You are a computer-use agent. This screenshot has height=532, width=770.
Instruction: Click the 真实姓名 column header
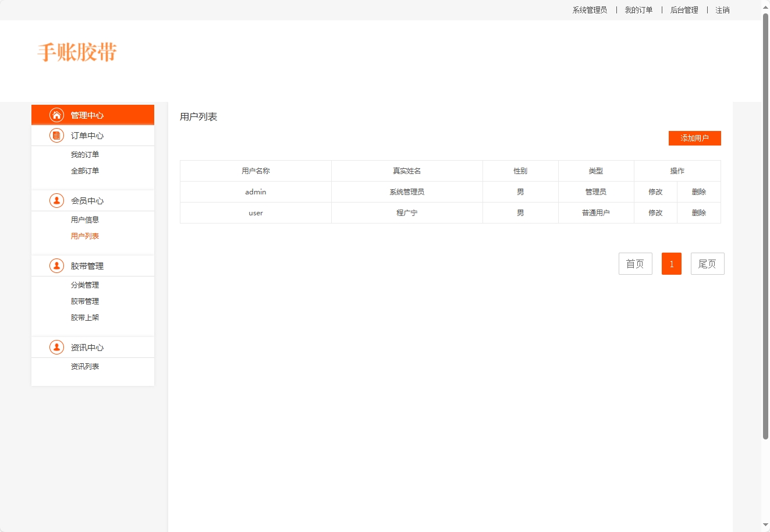click(x=407, y=171)
